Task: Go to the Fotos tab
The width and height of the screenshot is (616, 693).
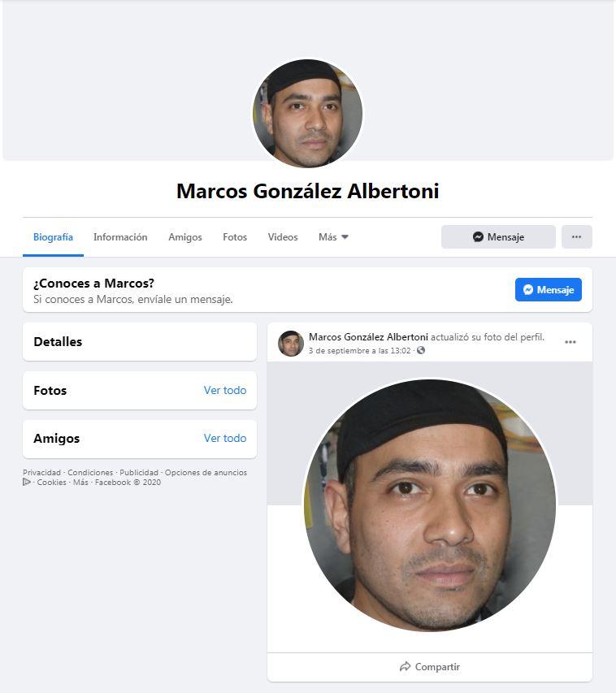Action: [x=235, y=237]
